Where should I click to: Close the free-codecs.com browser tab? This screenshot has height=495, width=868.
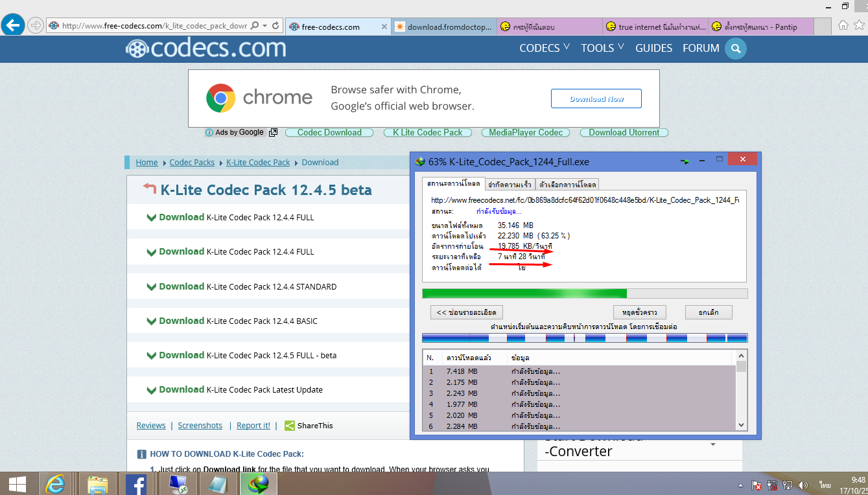click(384, 27)
